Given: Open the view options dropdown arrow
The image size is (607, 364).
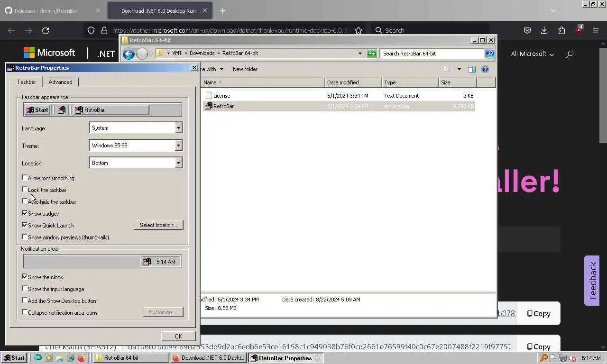Looking at the screenshot, I should pyautogui.click(x=459, y=69).
